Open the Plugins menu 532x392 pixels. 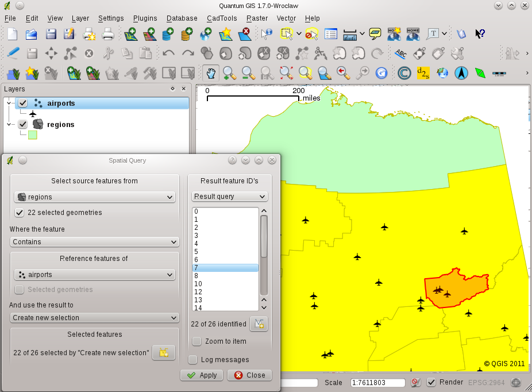pyautogui.click(x=145, y=18)
